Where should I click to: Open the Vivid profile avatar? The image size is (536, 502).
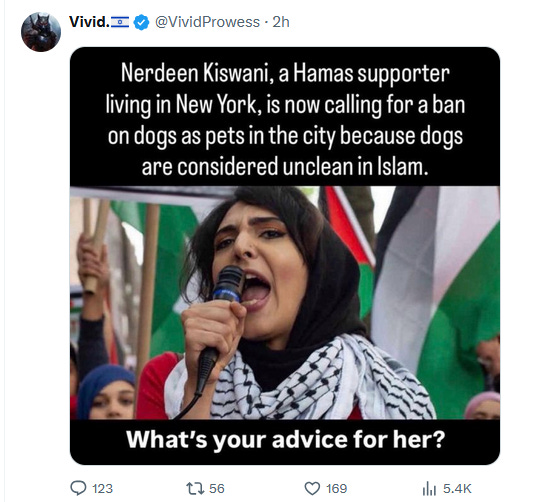click(x=41, y=32)
